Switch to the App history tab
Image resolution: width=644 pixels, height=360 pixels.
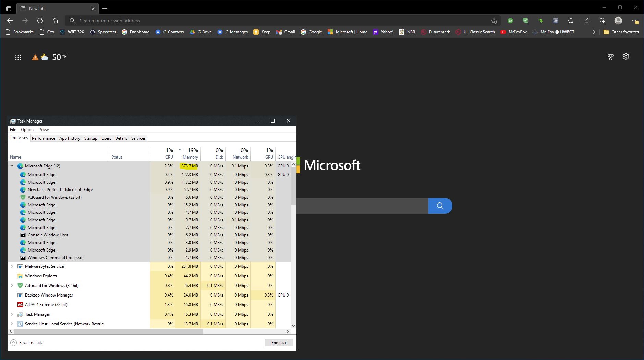coord(70,138)
